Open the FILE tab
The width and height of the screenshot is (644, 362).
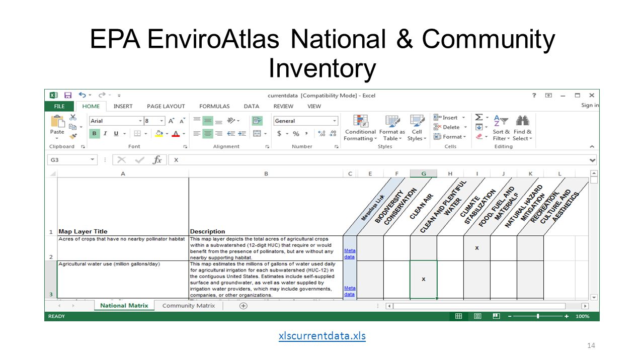point(59,106)
